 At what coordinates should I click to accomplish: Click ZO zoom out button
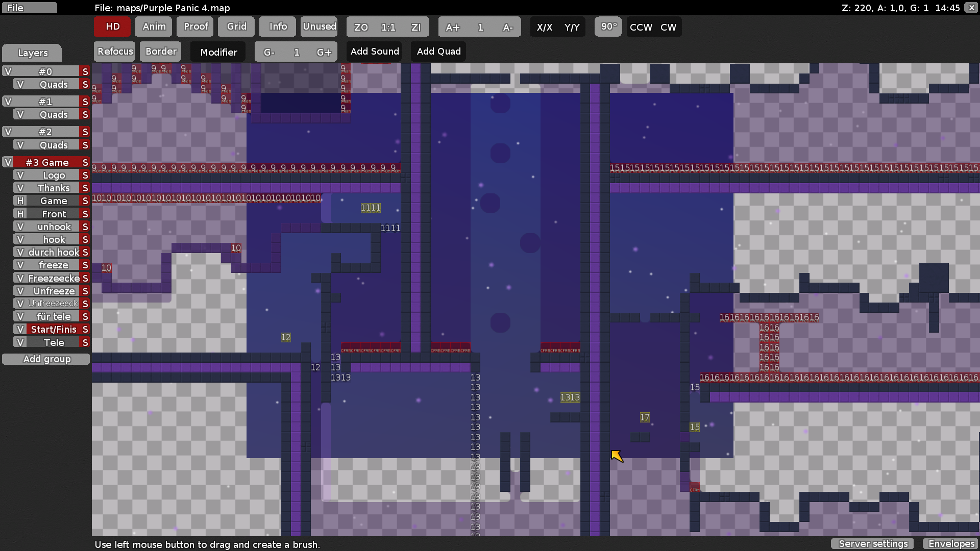click(360, 27)
